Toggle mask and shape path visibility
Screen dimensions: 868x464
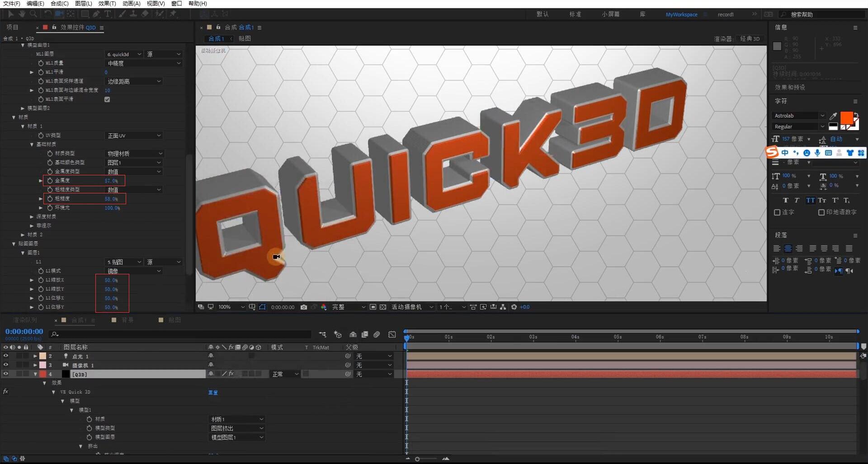pos(262,307)
